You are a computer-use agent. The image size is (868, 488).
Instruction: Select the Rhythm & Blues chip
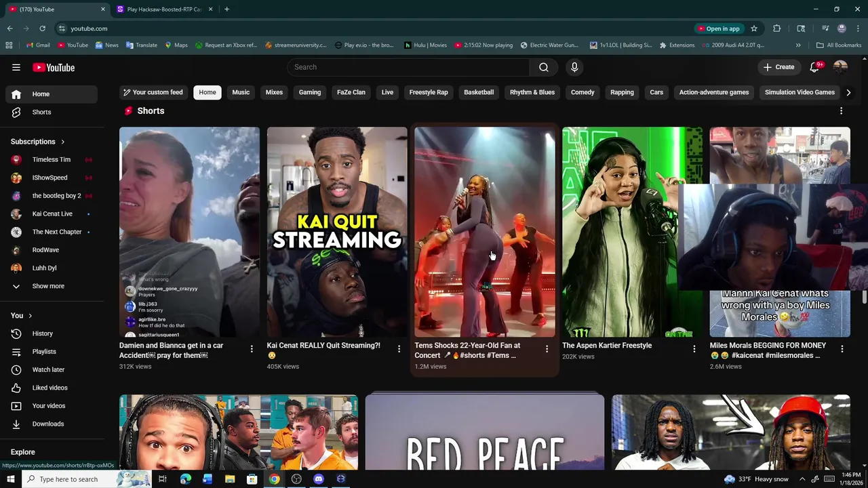pos(532,92)
